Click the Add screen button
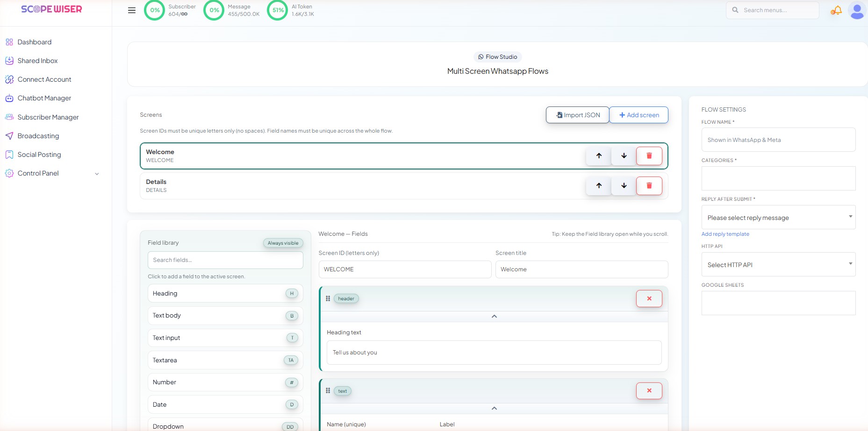Image resolution: width=868 pixels, height=431 pixels. click(x=639, y=115)
